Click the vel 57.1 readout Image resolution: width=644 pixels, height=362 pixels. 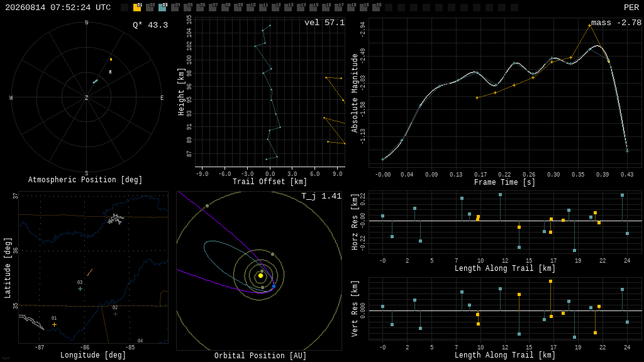click(325, 23)
